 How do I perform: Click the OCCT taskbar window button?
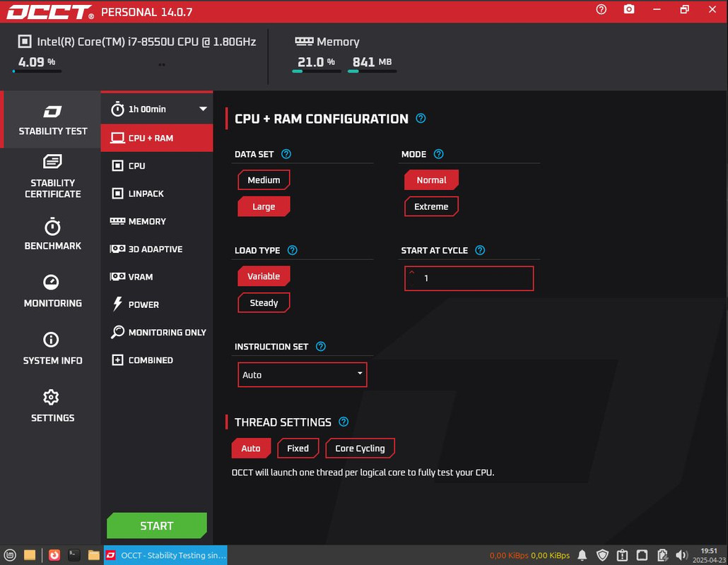(165, 555)
